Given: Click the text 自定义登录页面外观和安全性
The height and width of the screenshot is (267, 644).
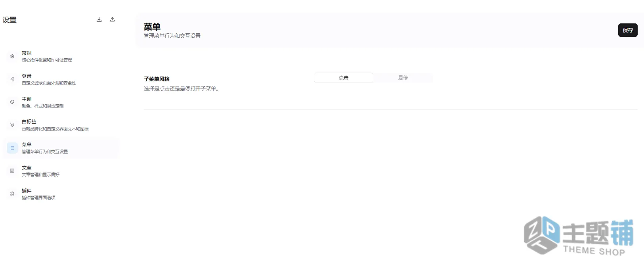Looking at the screenshot, I should click(x=49, y=83).
